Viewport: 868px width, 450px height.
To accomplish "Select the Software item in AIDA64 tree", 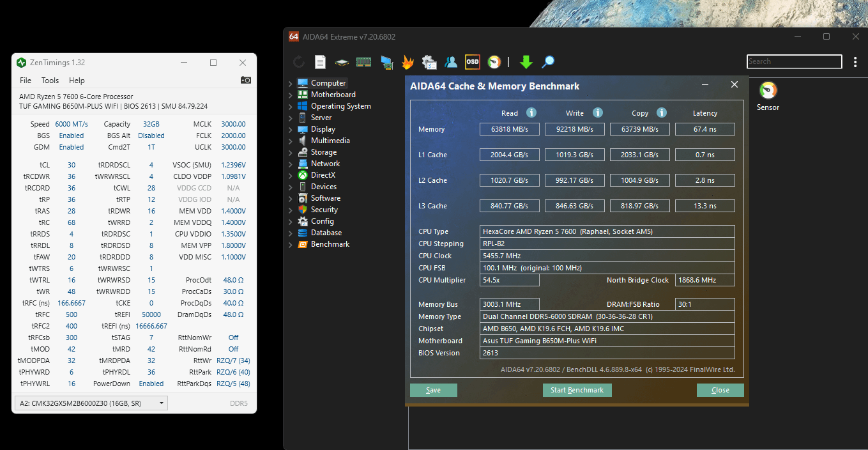I will pyautogui.click(x=326, y=198).
